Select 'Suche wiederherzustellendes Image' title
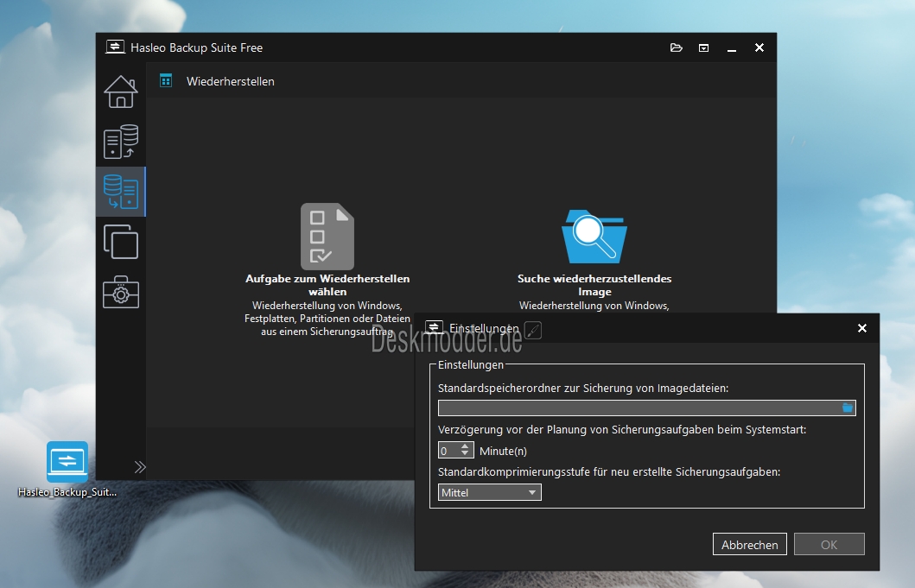Screen dimensions: 915x588 (594, 285)
